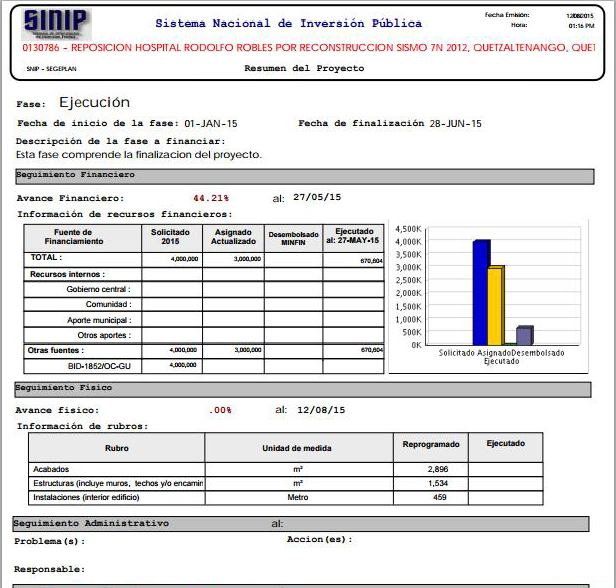Click the Seguimiento Administrativo section header
Image resolution: width=616 pixels, height=588 pixels.
tap(91, 523)
